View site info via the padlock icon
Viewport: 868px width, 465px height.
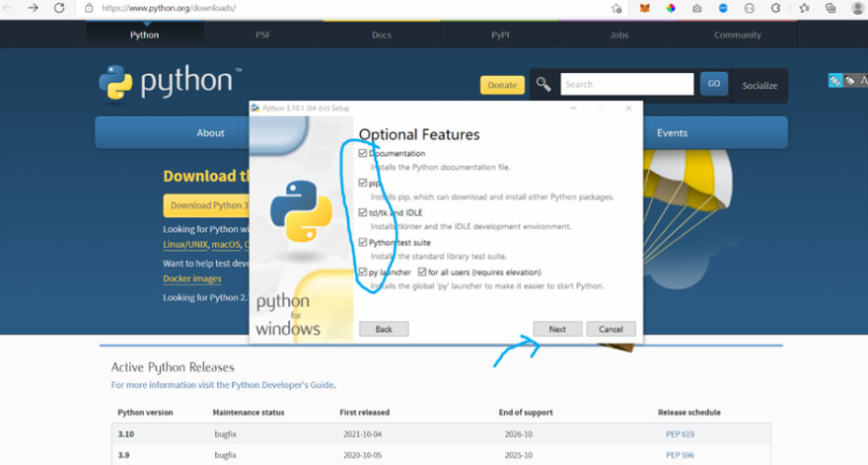89,8
